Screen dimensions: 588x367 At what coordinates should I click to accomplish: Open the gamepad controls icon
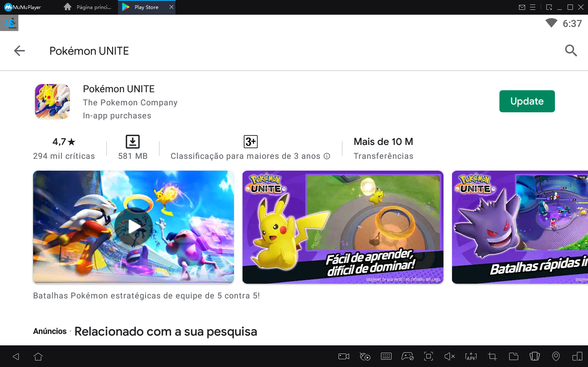coord(408,356)
